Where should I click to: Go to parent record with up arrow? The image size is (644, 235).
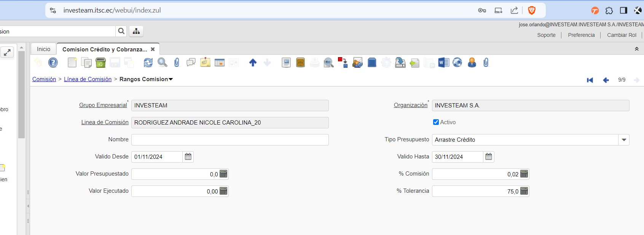click(253, 62)
